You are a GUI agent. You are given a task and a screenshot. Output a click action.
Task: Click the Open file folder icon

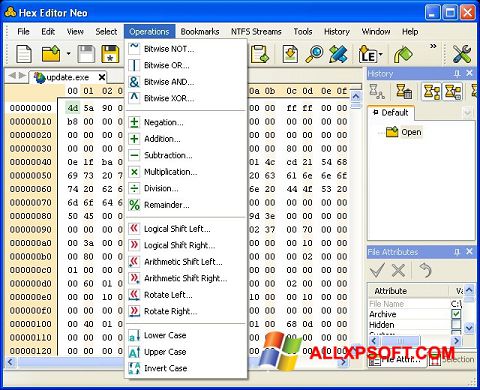[x=51, y=54]
